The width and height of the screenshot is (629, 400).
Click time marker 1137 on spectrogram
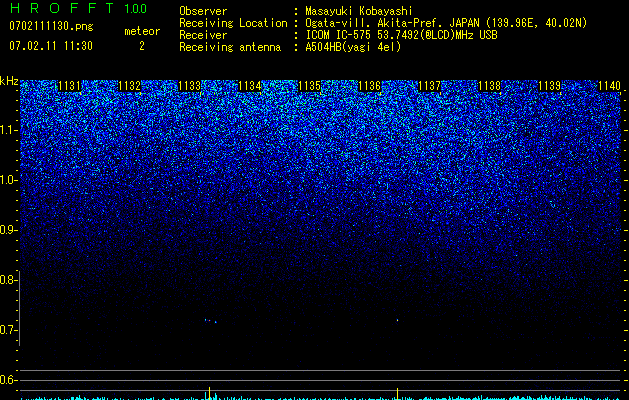pyautogui.click(x=430, y=86)
